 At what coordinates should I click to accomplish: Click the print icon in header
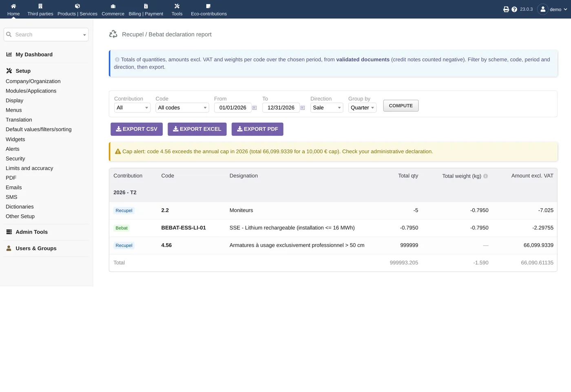click(506, 9)
